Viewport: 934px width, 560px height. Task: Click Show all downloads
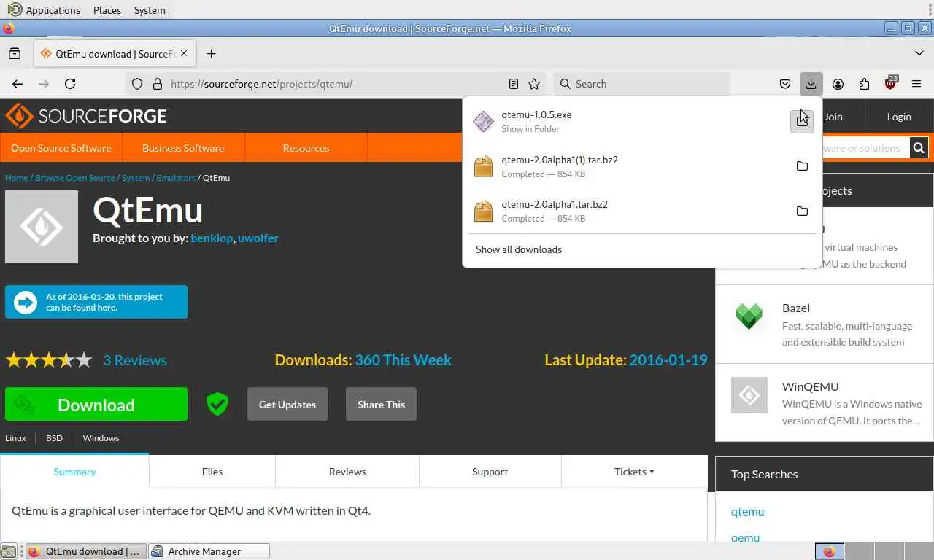pos(519,249)
